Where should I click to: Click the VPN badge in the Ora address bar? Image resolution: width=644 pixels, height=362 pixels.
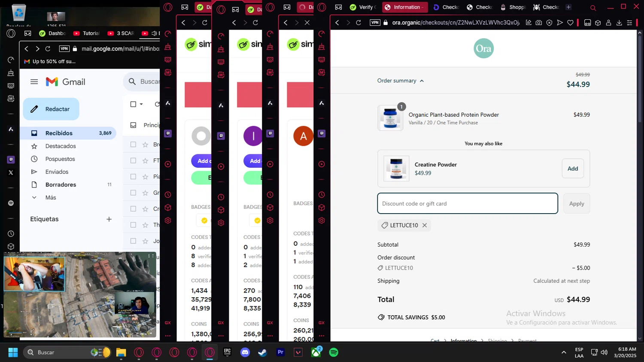pyautogui.click(x=375, y=23)
